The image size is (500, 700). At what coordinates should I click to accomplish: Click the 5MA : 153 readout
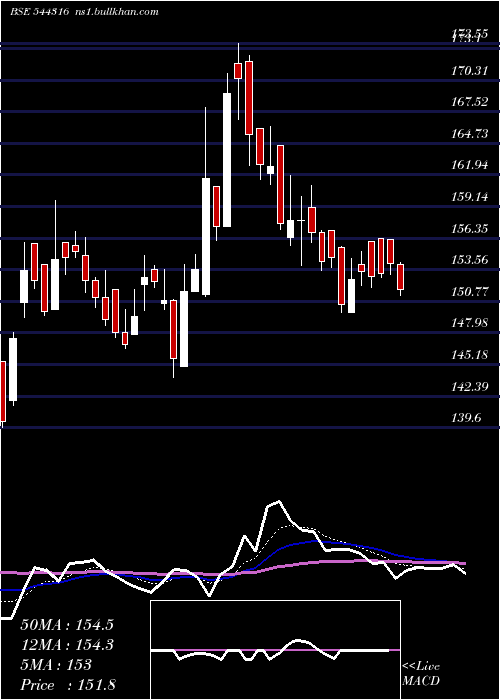click(x=56, y=665)
